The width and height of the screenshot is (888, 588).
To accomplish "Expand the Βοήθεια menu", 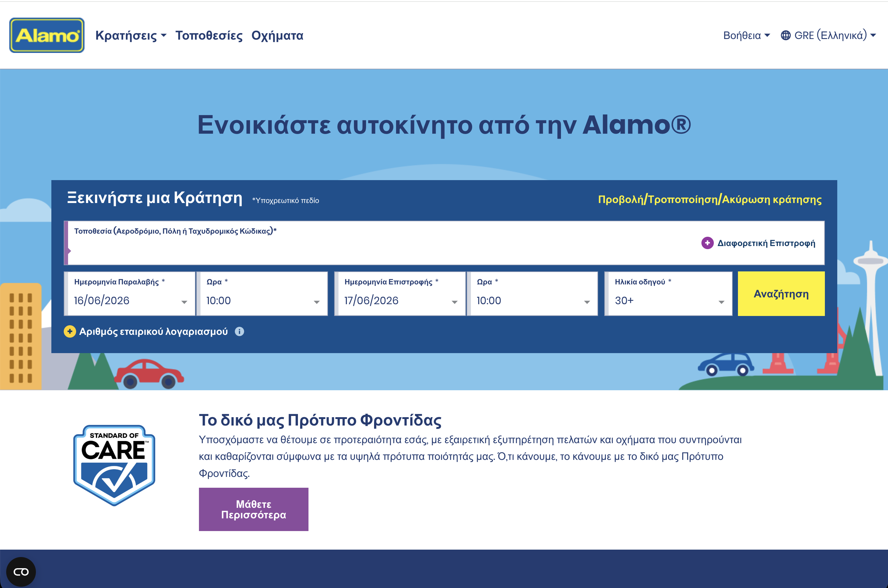I will pos(746,35).
